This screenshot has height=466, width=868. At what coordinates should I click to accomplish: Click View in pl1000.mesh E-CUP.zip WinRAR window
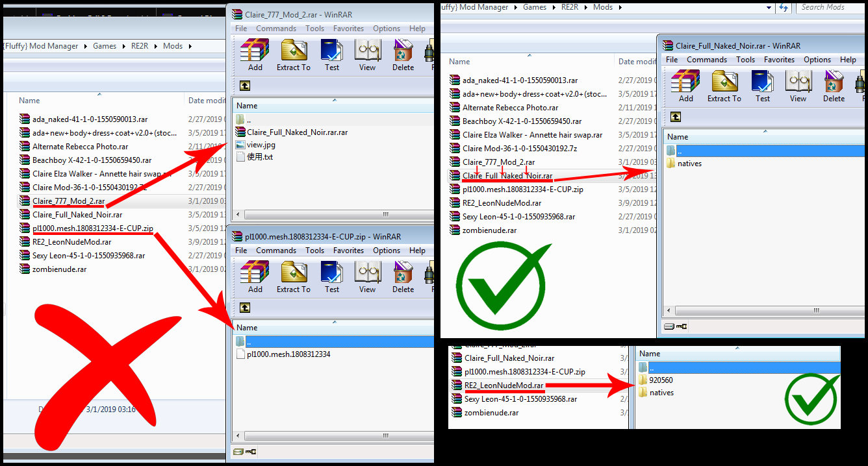368,276
